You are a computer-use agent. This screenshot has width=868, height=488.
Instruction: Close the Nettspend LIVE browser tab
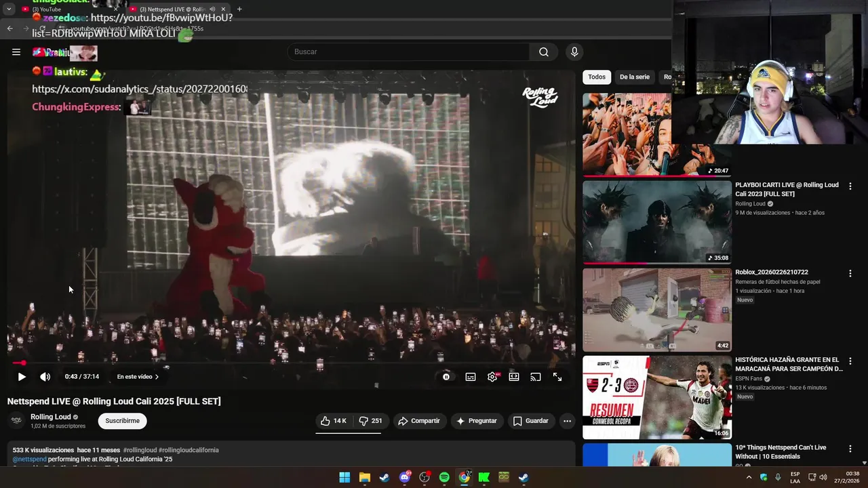click(223, 9)
